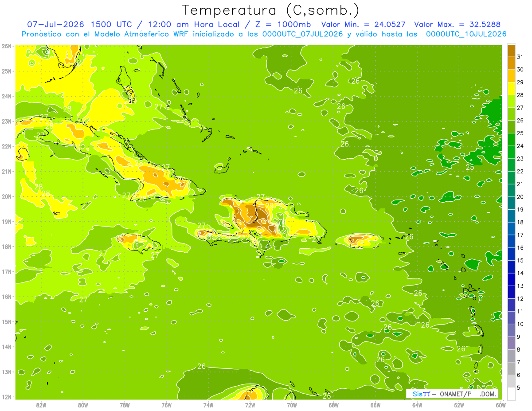
Task: Click the longitude axis label "70W"
Action: (292, 404)
